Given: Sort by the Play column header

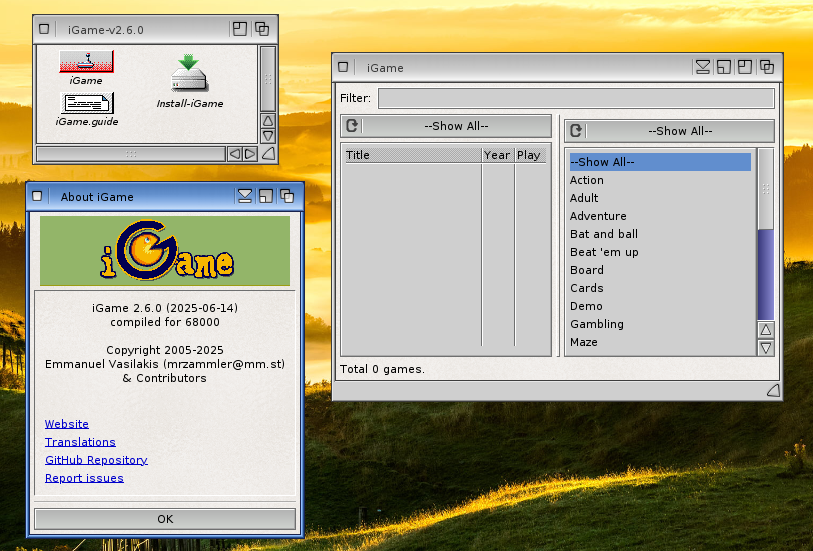Looking at the screenshot, I should (x=530, y=155).
